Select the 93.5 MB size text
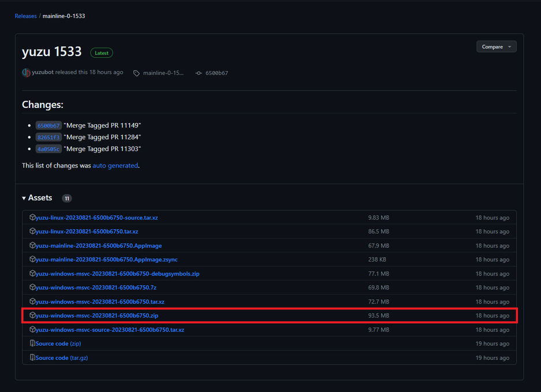Viewport: 541px width, 392px height. click(x=379, y=315)
